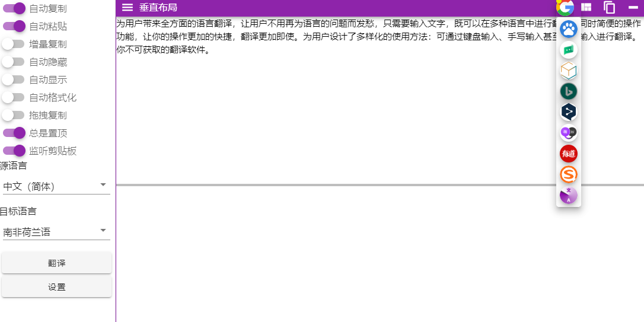Pick the green chat-bubble engine icon
Viewport: 644px width, 322px height.
coord(569,50)
